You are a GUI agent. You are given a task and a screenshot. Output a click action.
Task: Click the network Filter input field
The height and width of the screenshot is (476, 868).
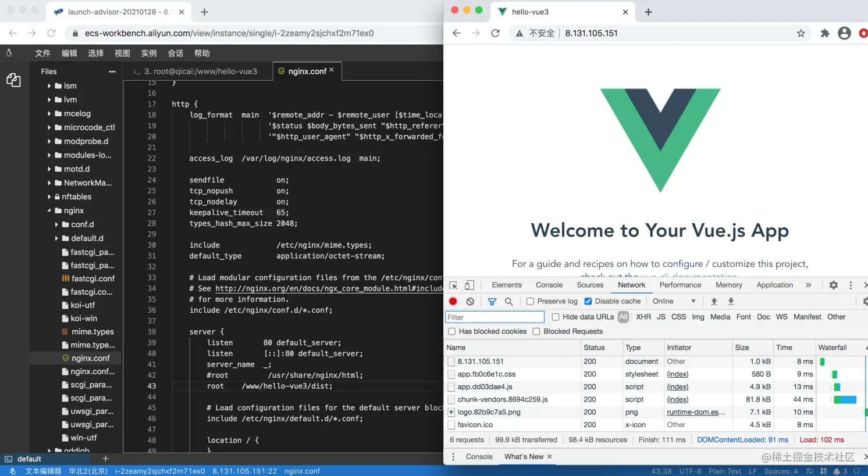pos(495,317)
